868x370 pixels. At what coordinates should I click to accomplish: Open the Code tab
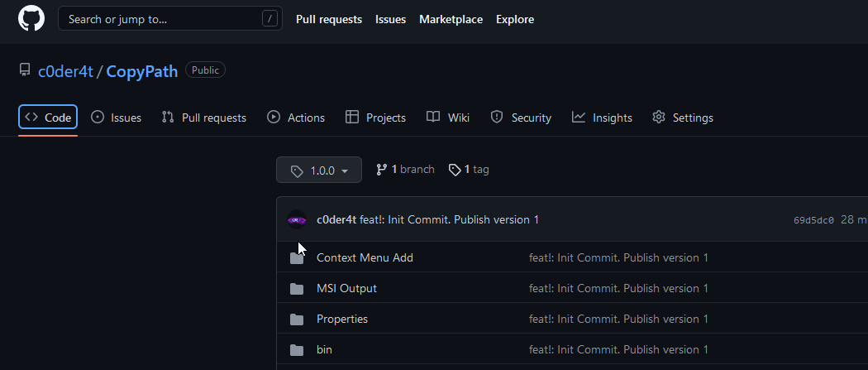point(48,118)
